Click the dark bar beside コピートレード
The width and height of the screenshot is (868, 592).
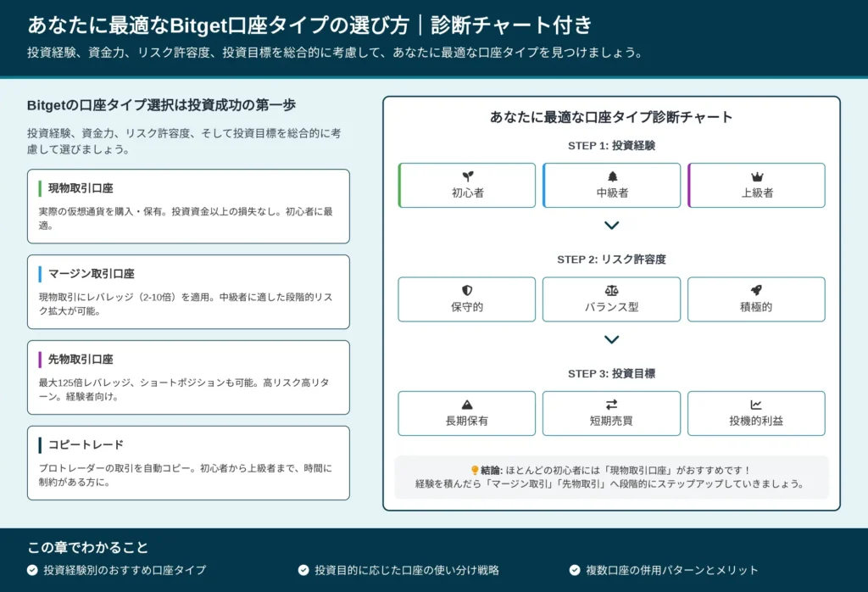pos(40,444)
